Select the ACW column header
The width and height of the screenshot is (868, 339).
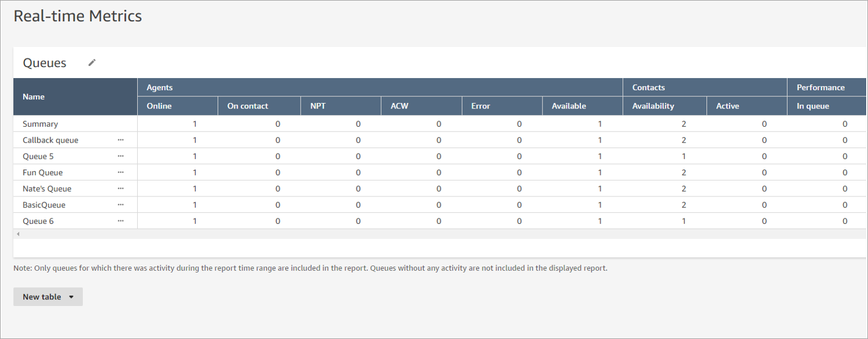399,106
